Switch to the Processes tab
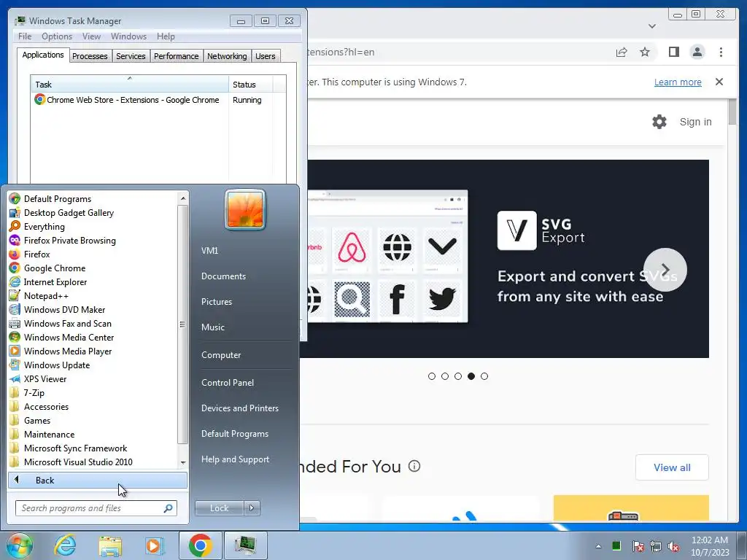Screen dimensions: 747x560 click(x=90, y=55)
